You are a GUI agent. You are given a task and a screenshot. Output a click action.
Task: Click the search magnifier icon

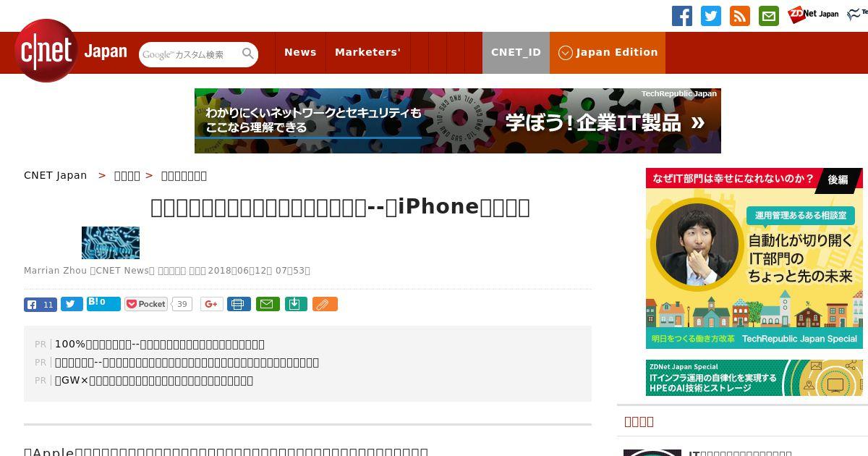248,54
